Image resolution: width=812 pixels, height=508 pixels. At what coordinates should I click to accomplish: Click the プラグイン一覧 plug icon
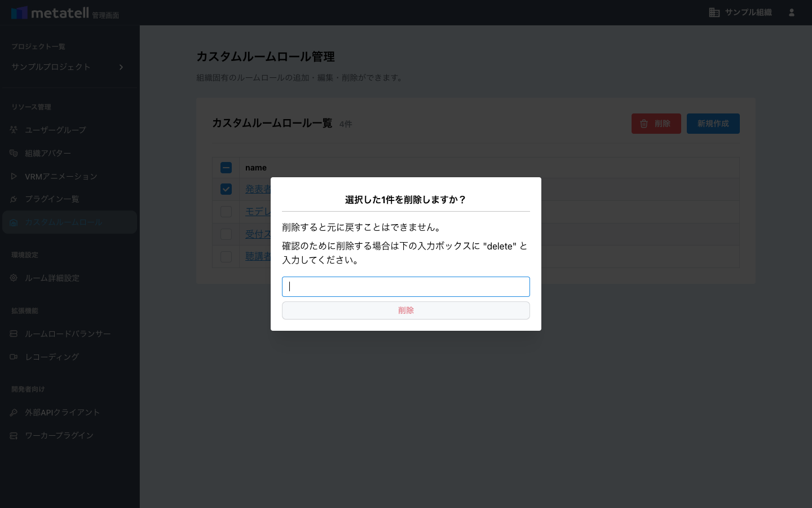(x=14, y=199)
